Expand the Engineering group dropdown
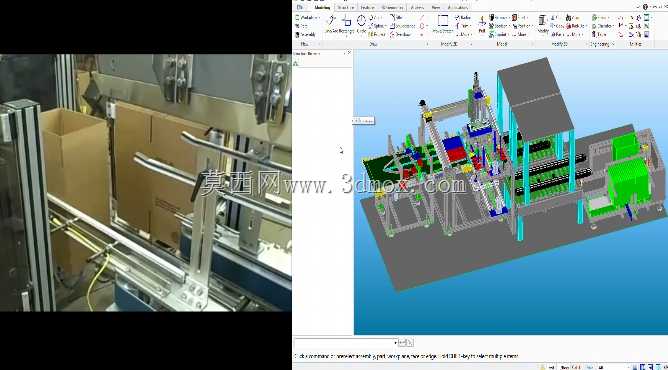 613,44
